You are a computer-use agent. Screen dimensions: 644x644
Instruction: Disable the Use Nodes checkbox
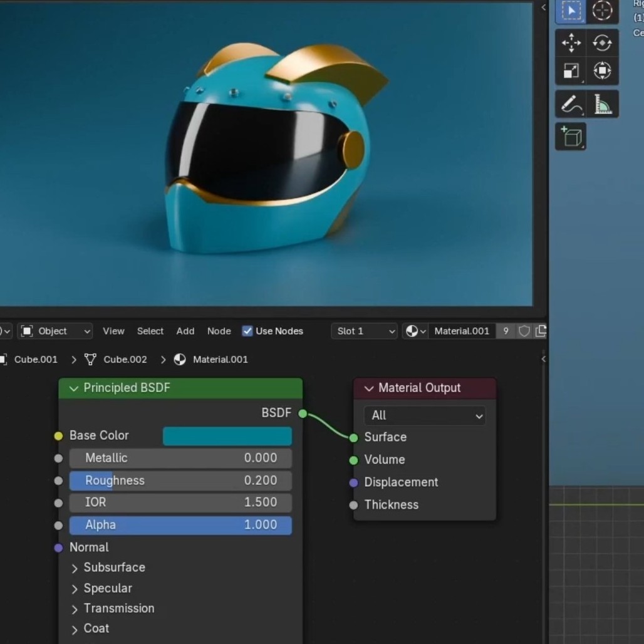coord(247,331)
